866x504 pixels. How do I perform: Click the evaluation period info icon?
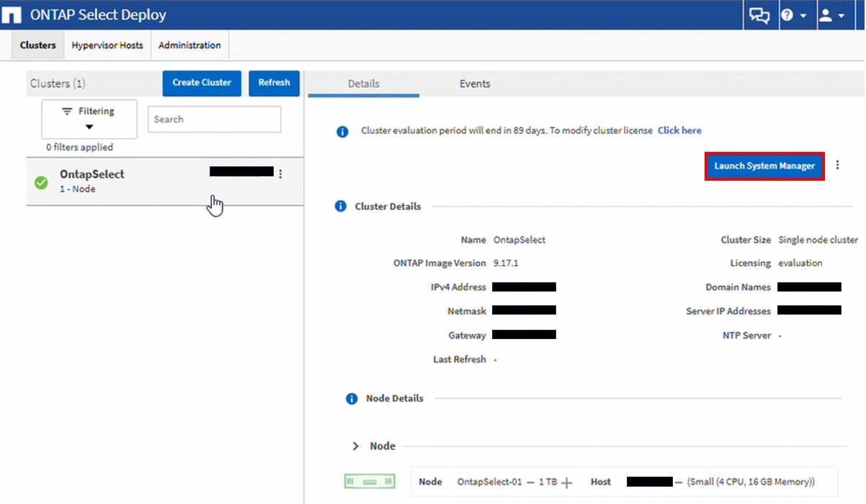[x=342, y=131]
